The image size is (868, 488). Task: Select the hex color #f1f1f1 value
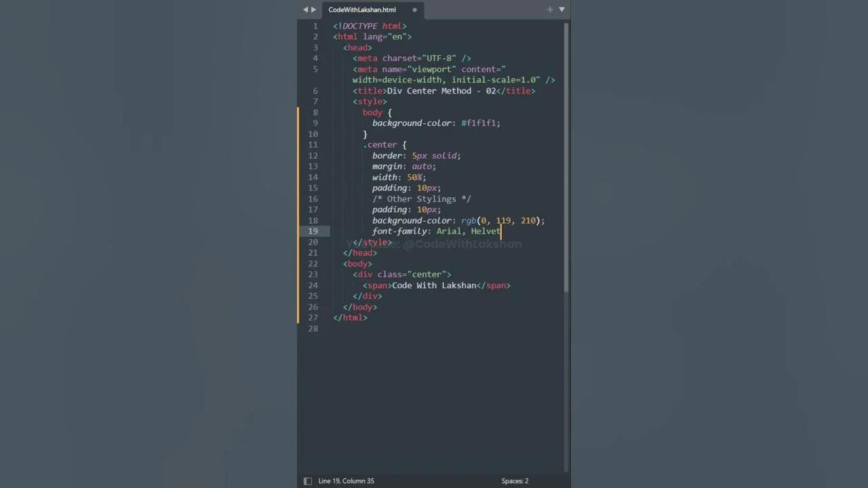click(479, 123)
